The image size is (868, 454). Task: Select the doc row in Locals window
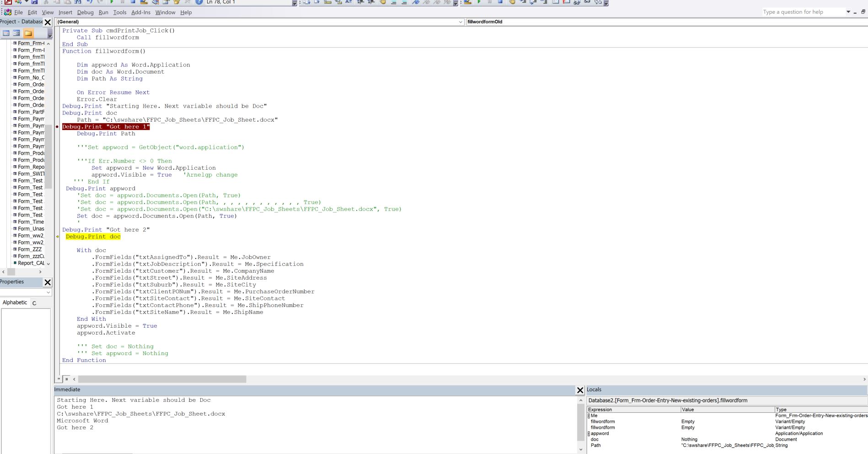727,439
